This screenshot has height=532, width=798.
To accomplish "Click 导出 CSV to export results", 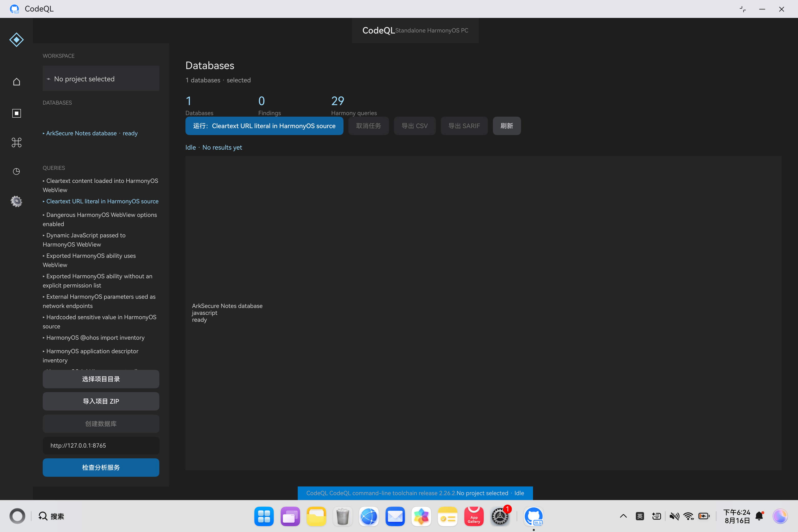I will tap(415, 126).
